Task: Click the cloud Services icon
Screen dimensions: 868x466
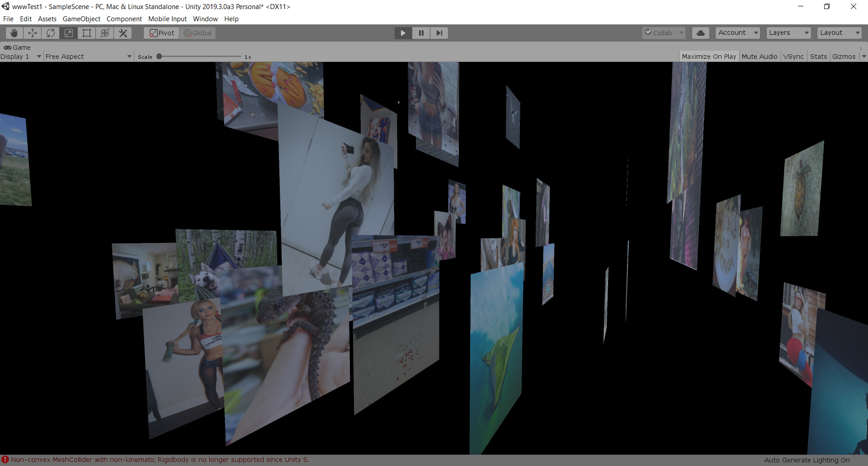Action: 700,33
